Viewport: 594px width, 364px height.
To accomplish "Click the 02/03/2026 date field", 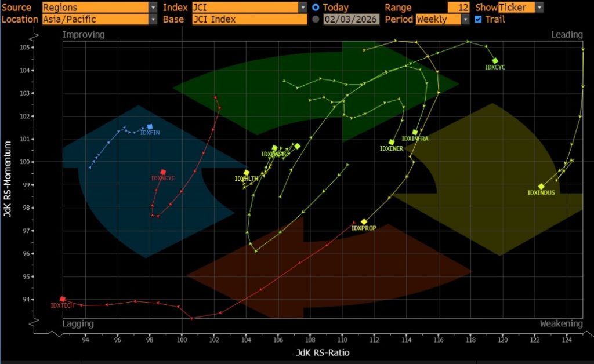I will 351,19.
